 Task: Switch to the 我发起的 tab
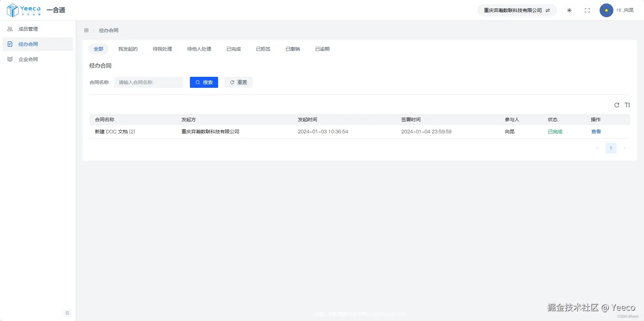[128, 49]
